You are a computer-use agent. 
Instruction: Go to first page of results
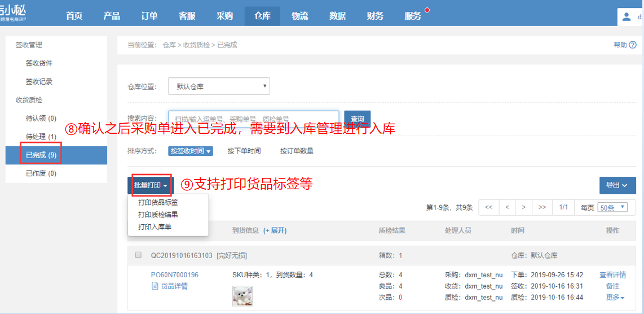pyautogui.click(x=488, y=207)
